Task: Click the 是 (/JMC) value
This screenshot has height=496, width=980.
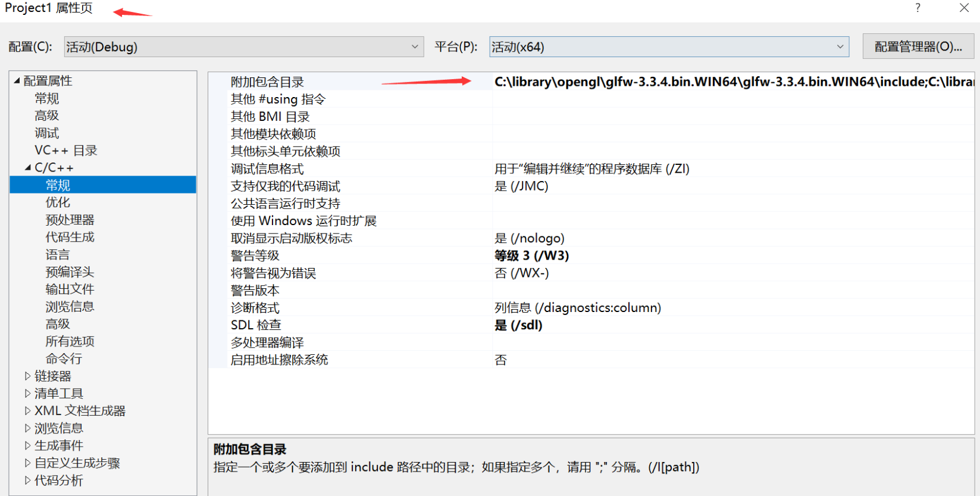Action: point(521,186)
